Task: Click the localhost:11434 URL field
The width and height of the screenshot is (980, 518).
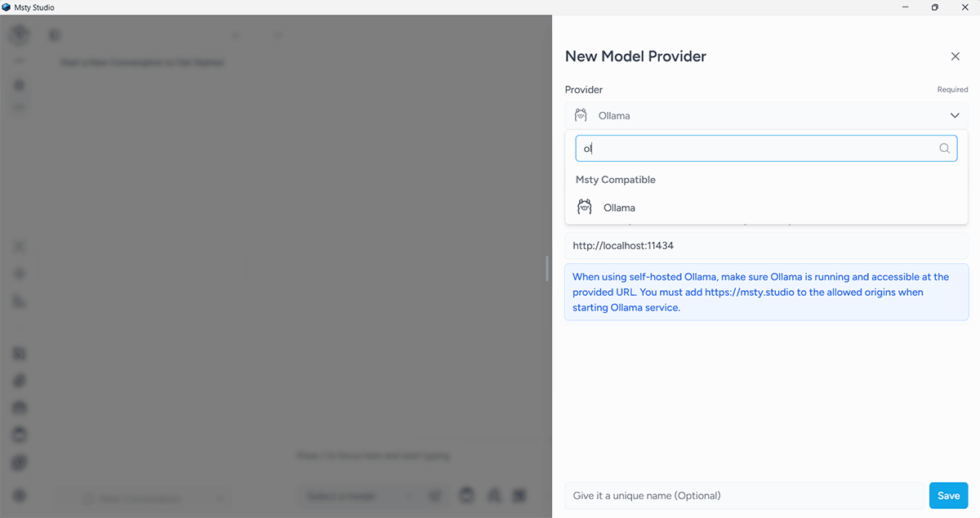Action: pyautogui.click(x=766, y=245)
